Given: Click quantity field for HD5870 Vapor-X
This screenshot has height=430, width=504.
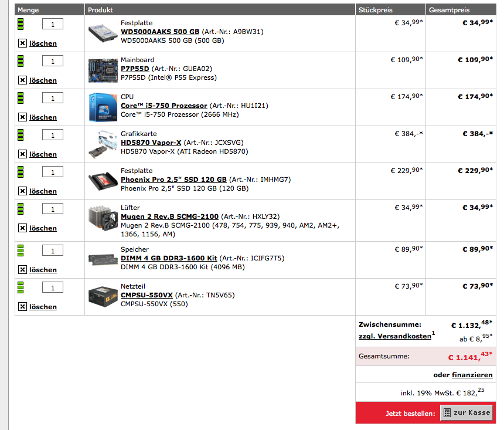Looking at the screenshot, I should [53, 135].
